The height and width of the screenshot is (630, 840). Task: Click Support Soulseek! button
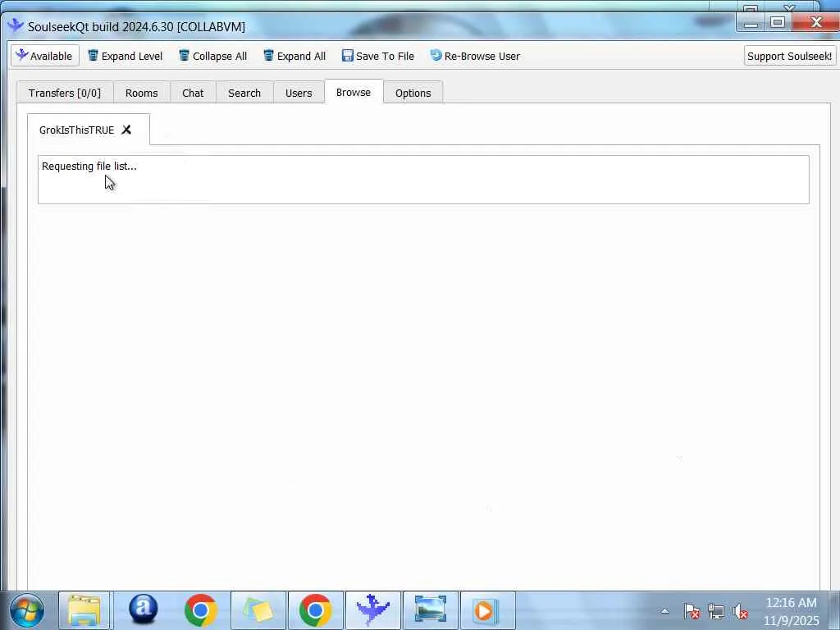(789, 56)
